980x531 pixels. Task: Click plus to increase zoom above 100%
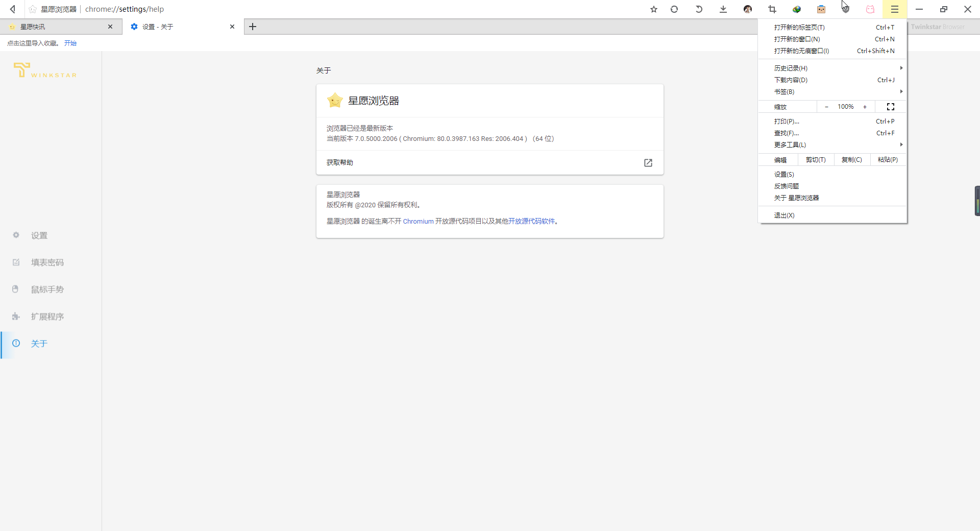click(865, 107)
